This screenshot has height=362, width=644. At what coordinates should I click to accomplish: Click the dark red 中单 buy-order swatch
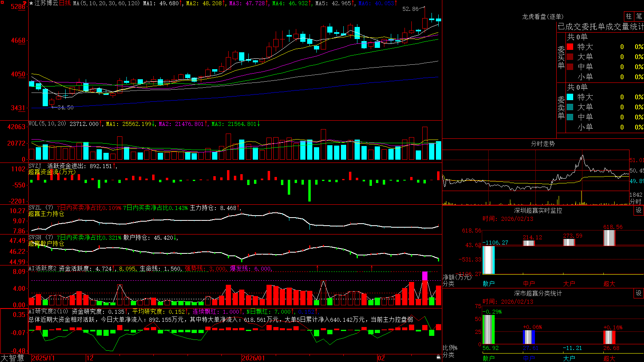click(570, 67)
